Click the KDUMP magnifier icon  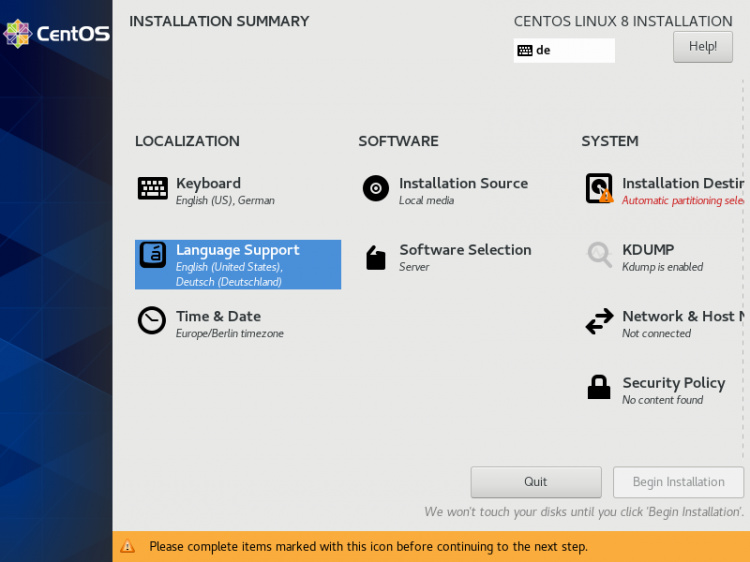tap(599, 255)
